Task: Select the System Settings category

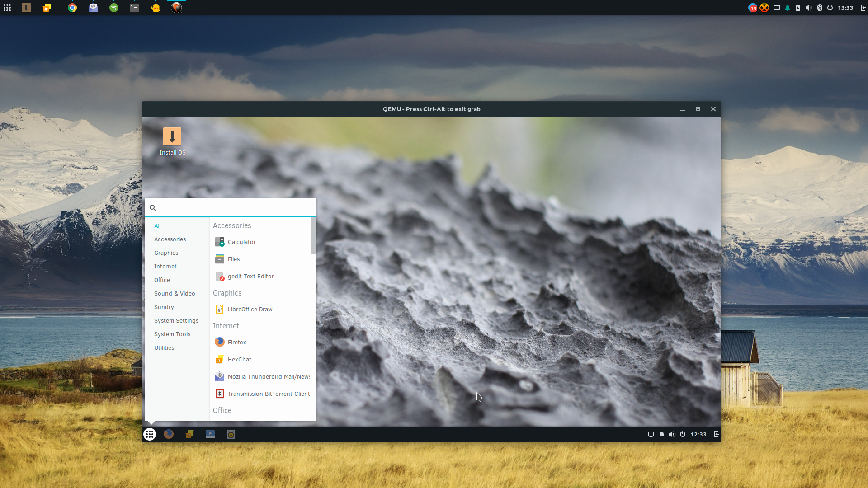Action: [x=176, y=321]
